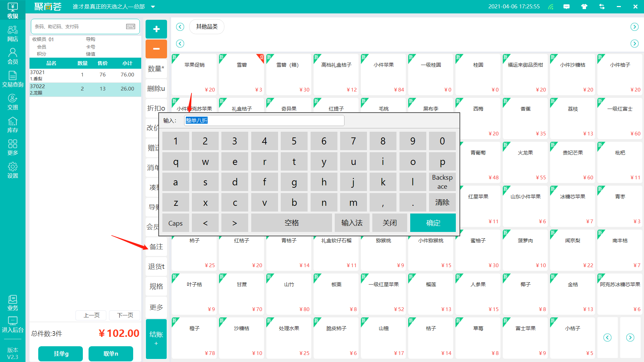Click the letter q key

[175, 162]
